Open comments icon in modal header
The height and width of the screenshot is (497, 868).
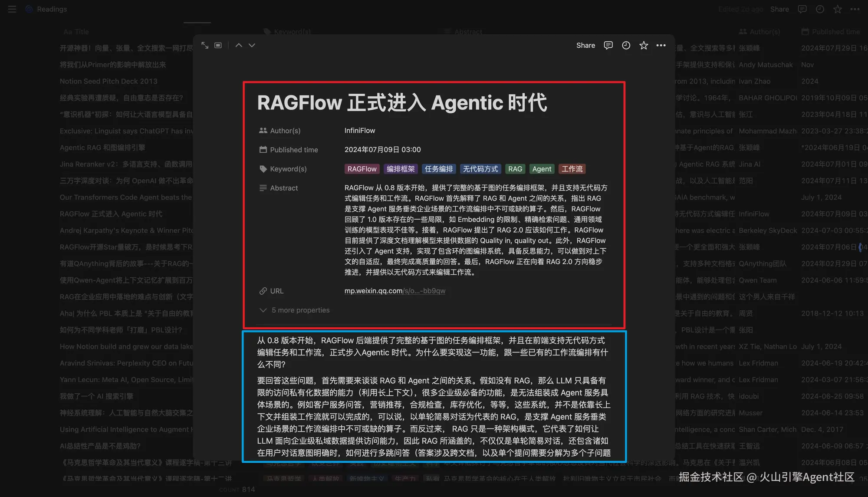click(x=608, y=45)
